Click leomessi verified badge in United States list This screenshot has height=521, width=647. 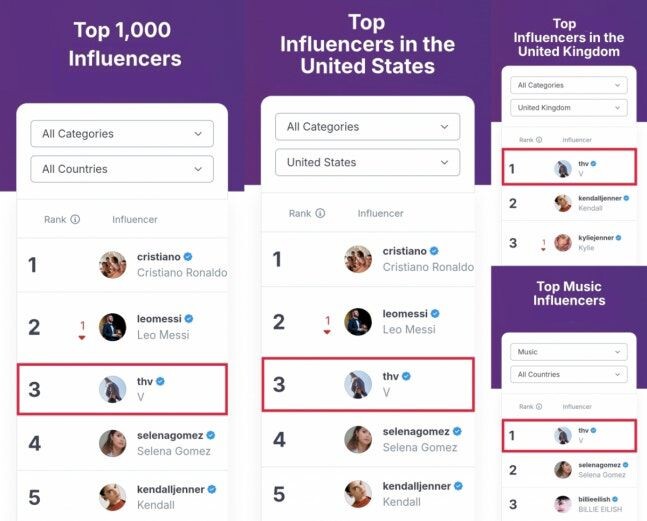pyautogui.click(x=434, y=314)
